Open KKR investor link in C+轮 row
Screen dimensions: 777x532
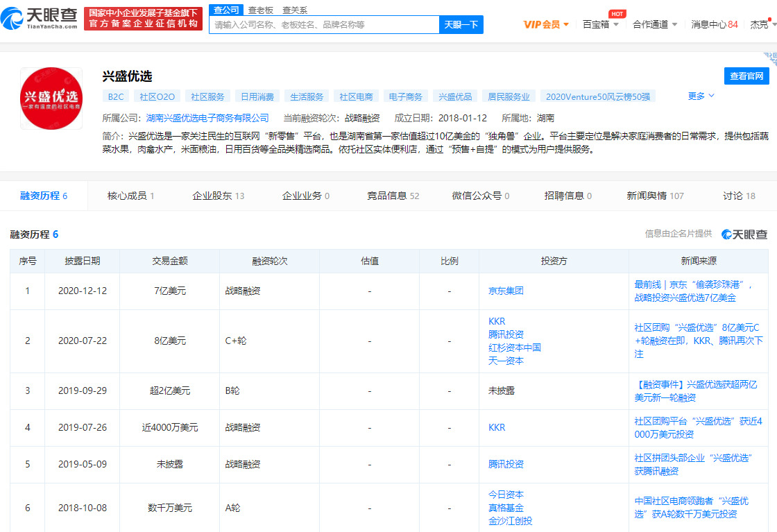pyautogui.click(x=497, y=321)
